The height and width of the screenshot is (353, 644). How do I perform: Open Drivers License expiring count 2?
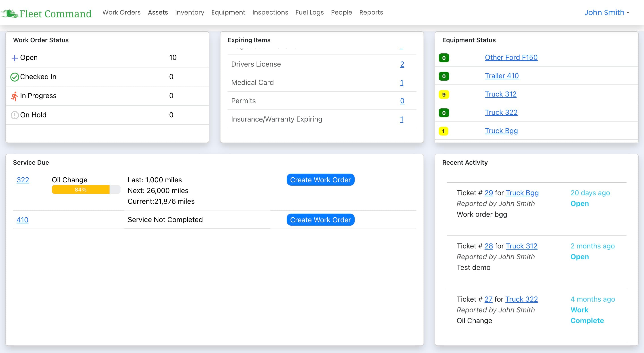click(402, 64)
